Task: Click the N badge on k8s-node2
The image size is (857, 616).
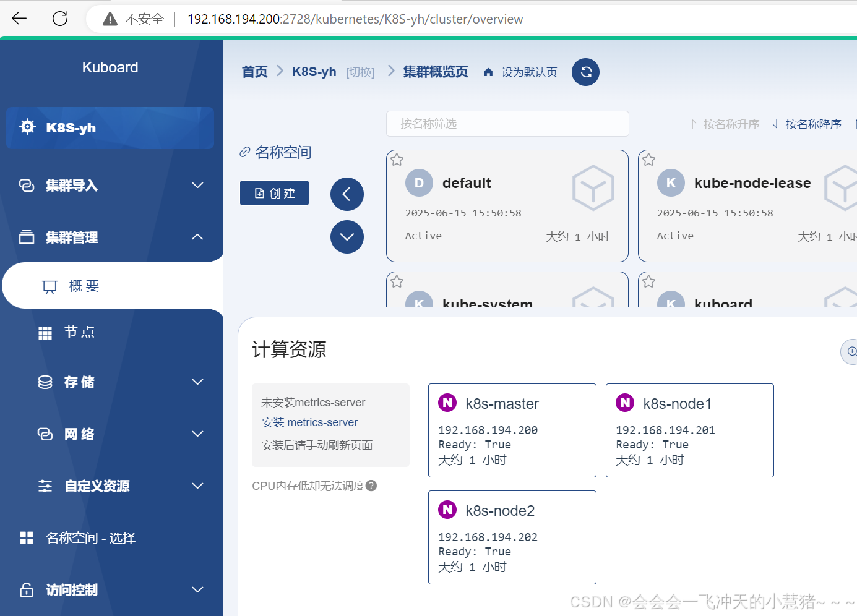Action: tap(447, 510)
